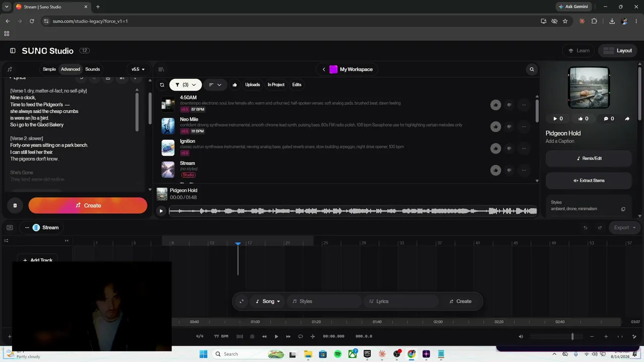Image resolution: width=644 pixels, height=362 pixels.
Task: Copy the styles text ambient, drone, minimalism
Action: click(x=623, y=209)
